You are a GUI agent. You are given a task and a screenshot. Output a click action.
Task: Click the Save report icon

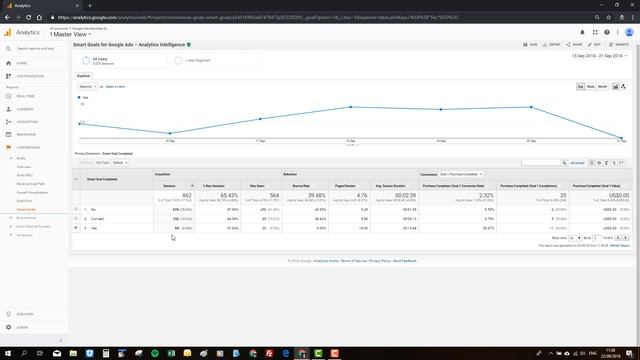tap(526, 44)
